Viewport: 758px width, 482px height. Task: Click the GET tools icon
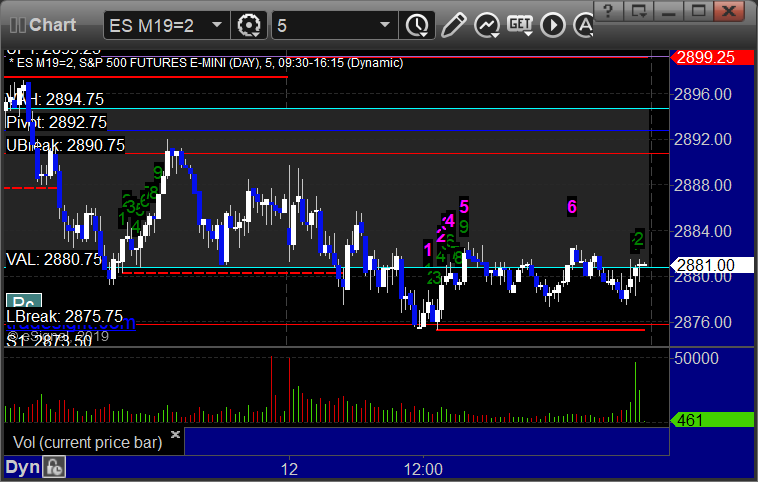[520, 25]
